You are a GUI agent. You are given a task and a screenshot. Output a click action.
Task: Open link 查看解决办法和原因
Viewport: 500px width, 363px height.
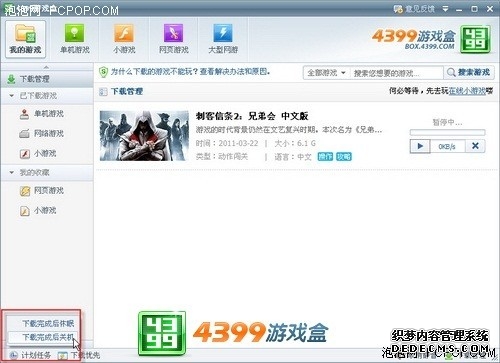coord(235,72)
